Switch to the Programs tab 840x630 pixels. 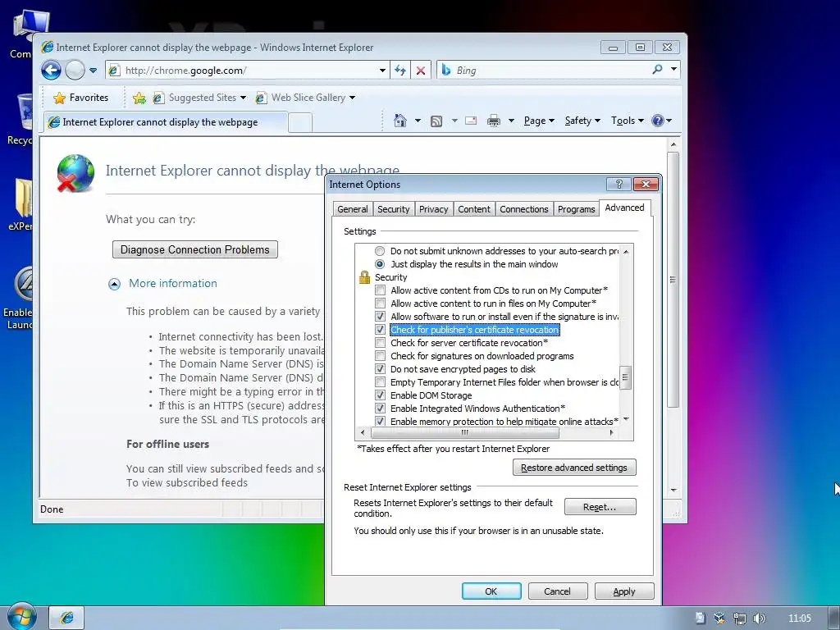coord(576,209)
